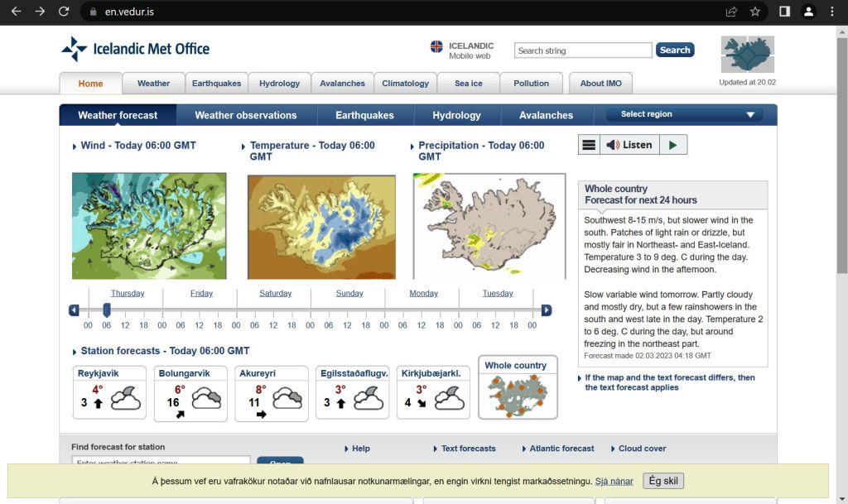Switch to the Weather observations tab

(x=245, y=115)
